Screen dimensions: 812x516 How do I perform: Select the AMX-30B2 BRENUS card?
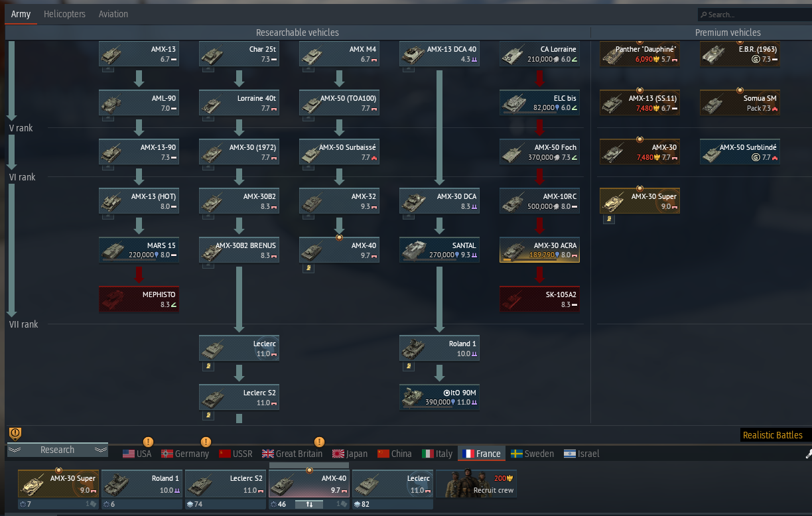239,250
